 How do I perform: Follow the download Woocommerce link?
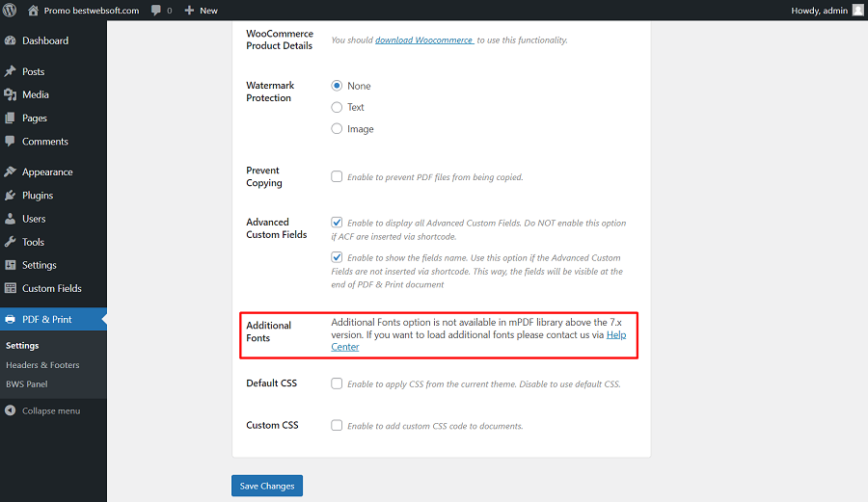coord(424,40)
